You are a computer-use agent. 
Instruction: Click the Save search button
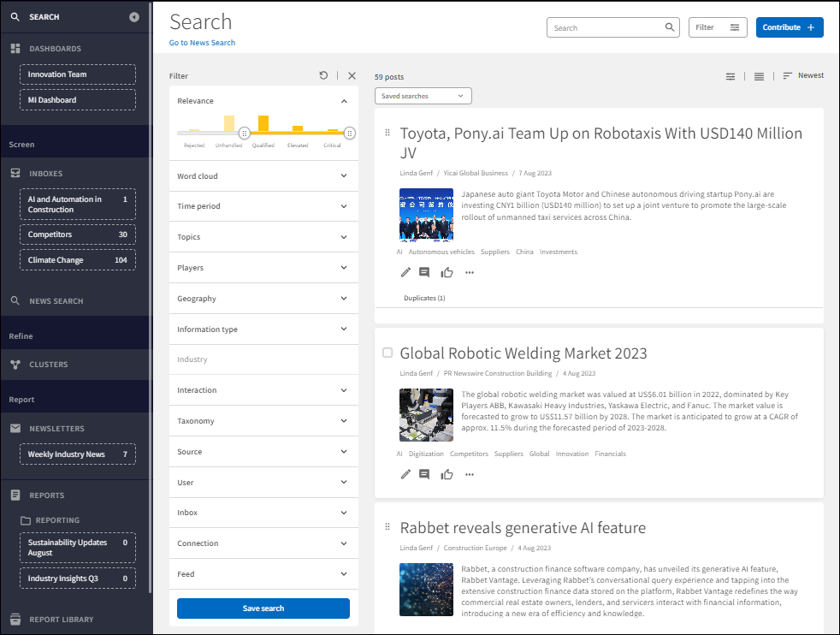click(263, 608)
